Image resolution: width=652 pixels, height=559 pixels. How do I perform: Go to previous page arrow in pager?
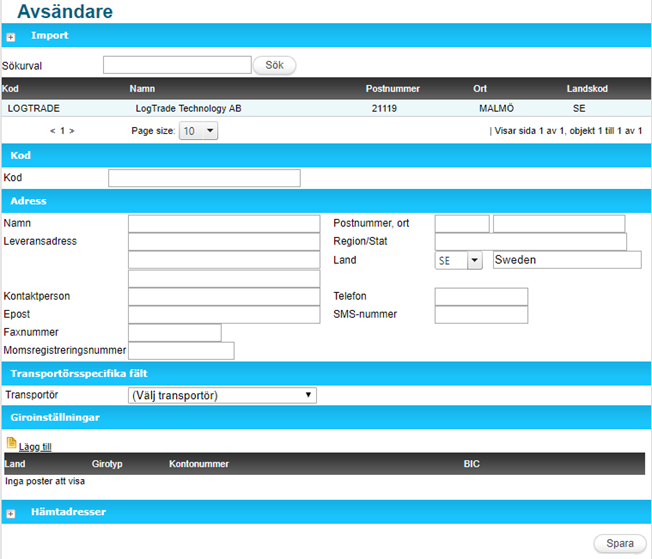[x=52, y=131]
